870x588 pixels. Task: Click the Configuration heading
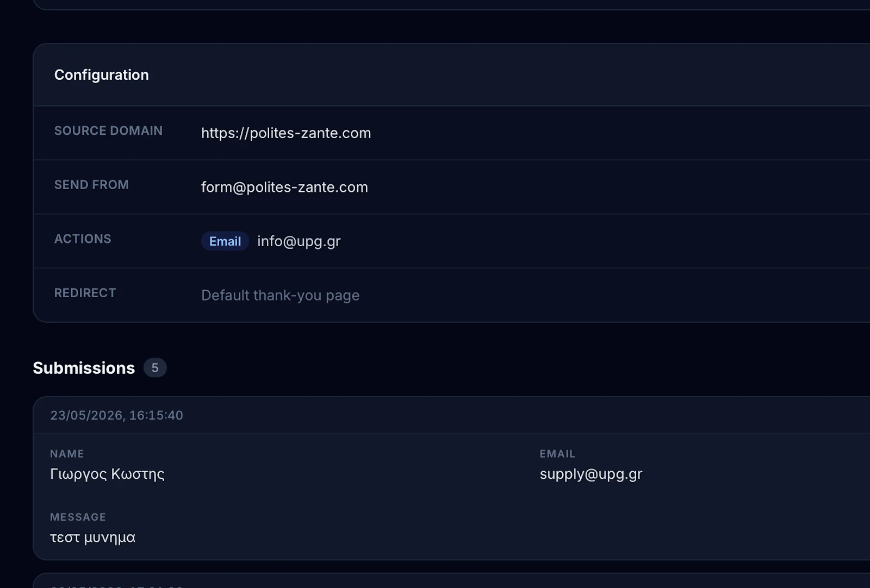101,75
